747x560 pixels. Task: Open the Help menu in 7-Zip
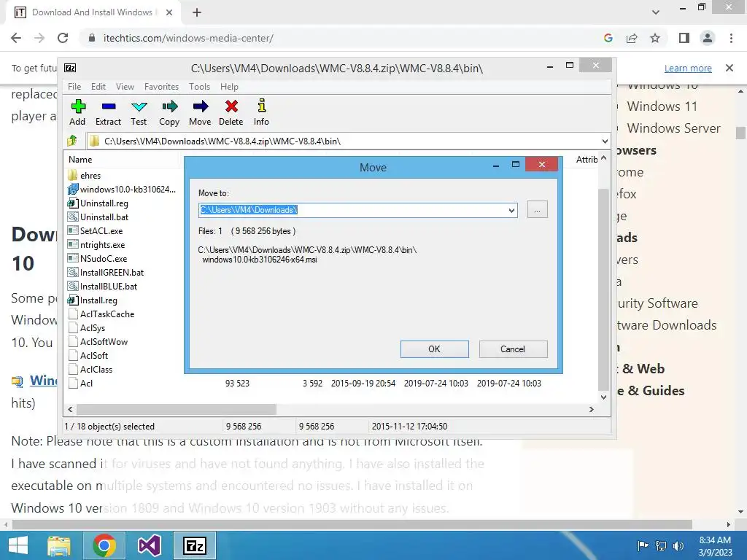click(229, 87)
